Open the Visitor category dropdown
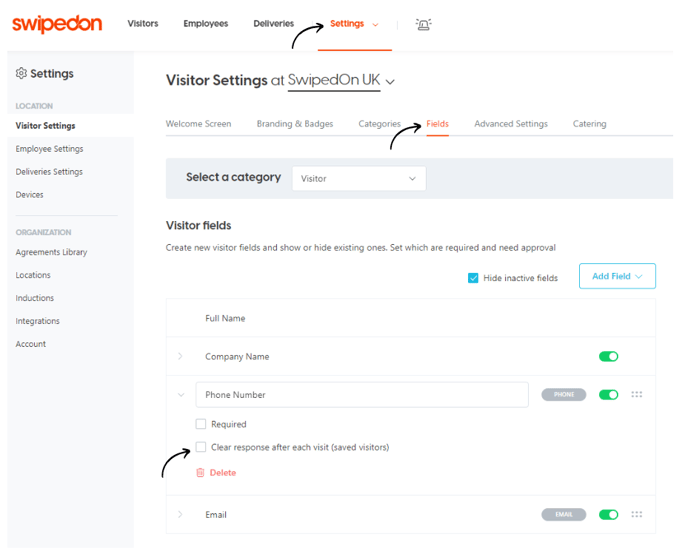 coord(359,178)
